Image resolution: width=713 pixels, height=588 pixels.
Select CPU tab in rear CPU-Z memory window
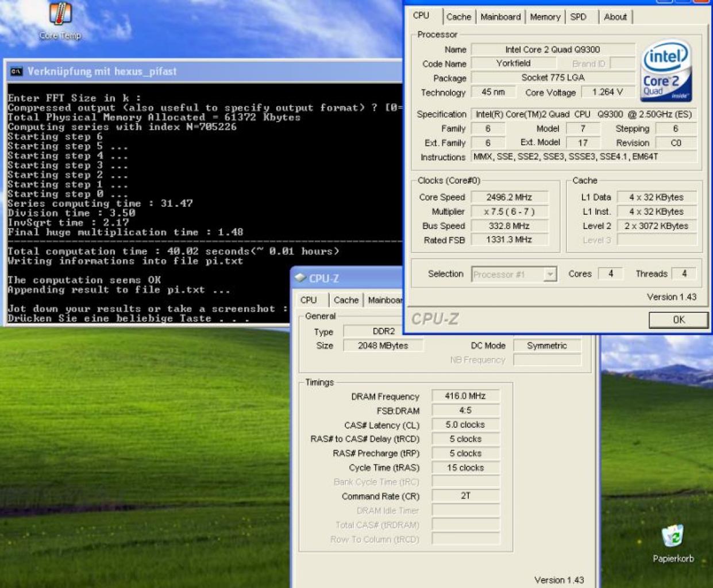309,300
